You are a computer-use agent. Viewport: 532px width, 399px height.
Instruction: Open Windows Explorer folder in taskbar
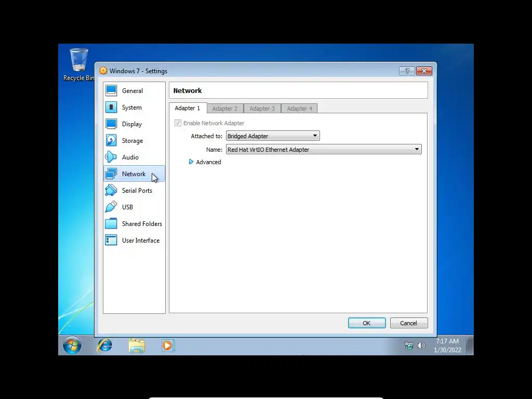(x=137, y=345)
